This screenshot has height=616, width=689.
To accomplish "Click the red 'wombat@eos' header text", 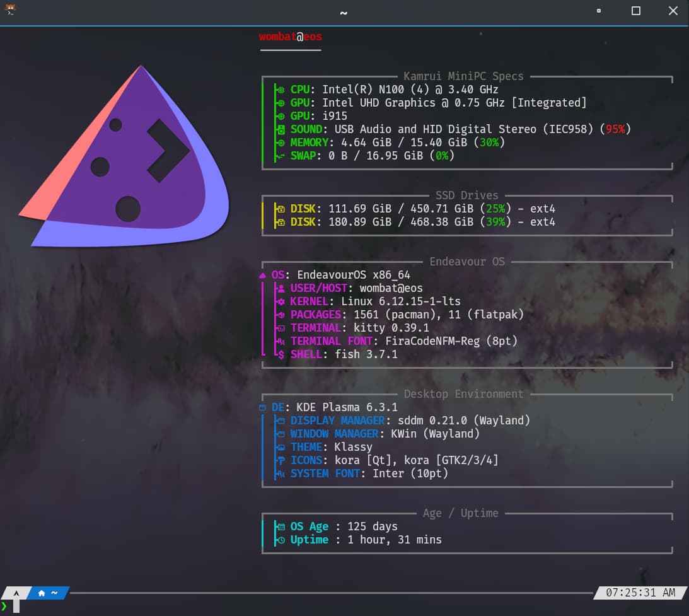I will 291,37.
